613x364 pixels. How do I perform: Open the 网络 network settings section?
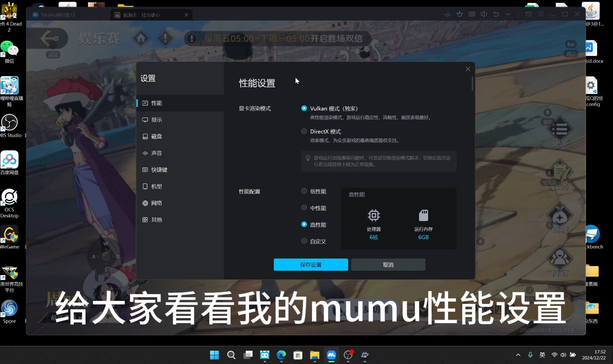[156, 203]
